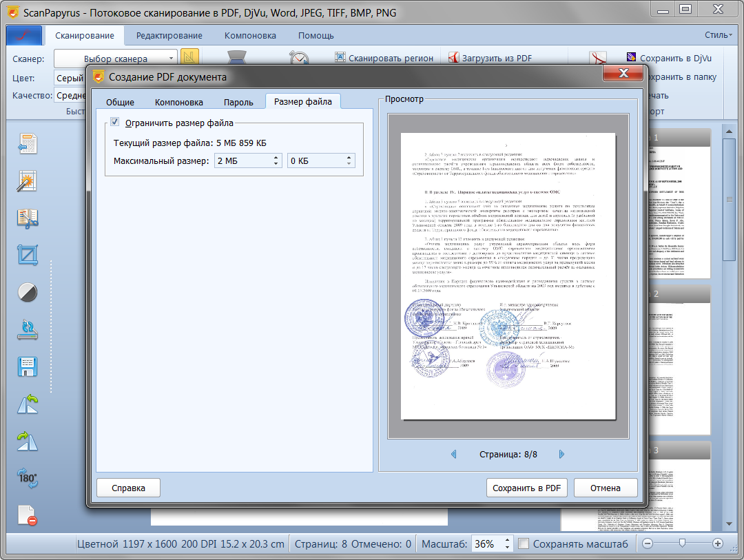The image size is (744, 560).
Task: Click the red application menu button
Action: [24, 35]
